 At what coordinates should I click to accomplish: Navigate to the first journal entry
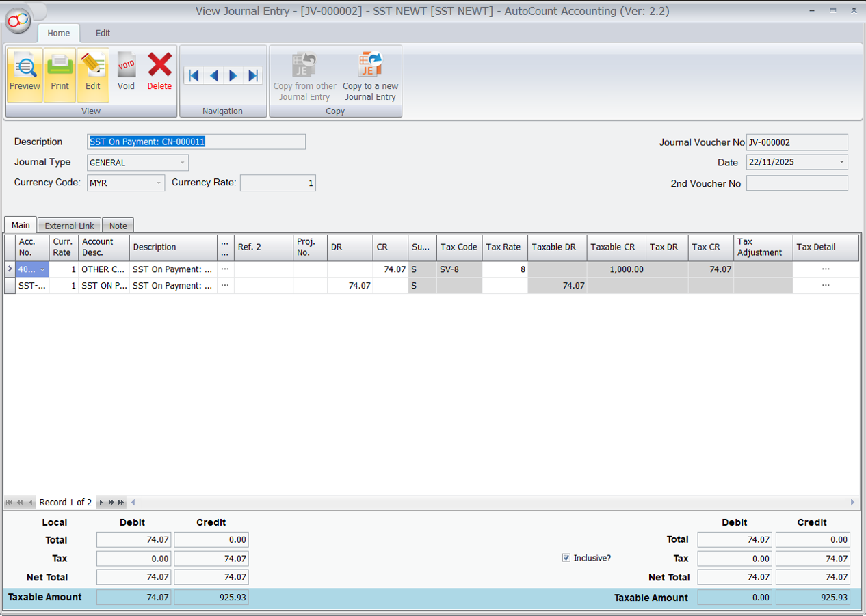[194, 75]
